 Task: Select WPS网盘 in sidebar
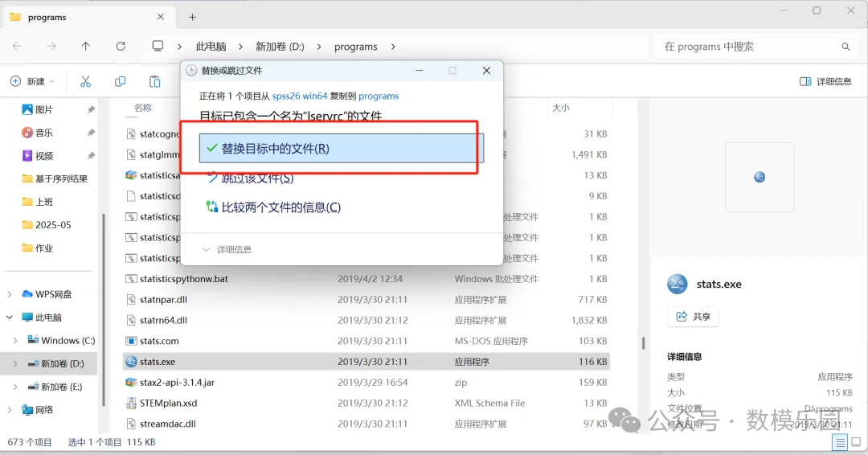(47, 294)
